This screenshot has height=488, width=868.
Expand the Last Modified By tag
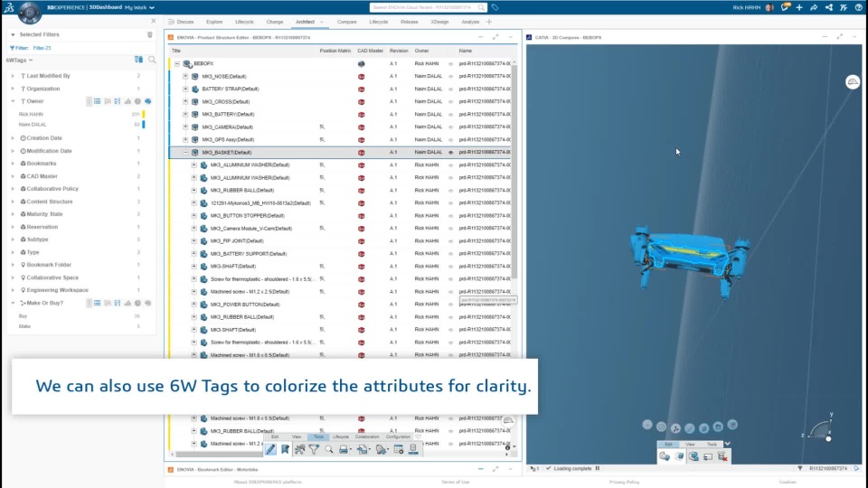(13, 76)
